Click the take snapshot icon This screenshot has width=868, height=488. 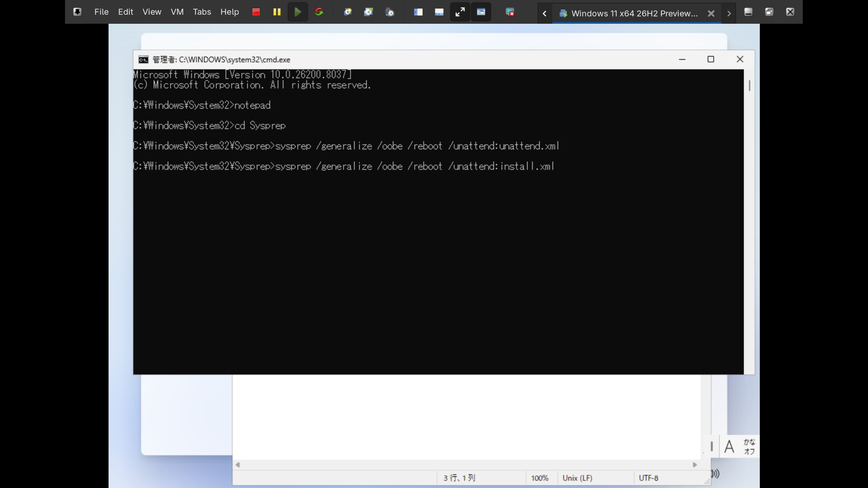348,12
